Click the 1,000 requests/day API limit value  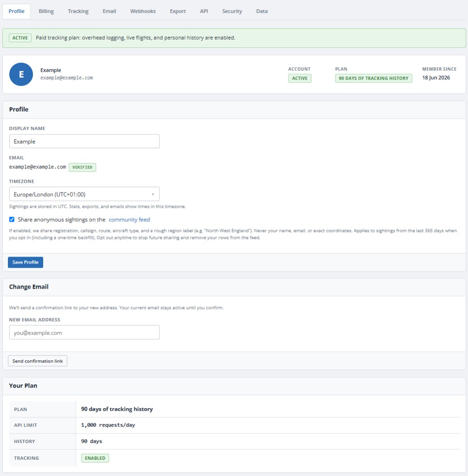pos(108,425)
